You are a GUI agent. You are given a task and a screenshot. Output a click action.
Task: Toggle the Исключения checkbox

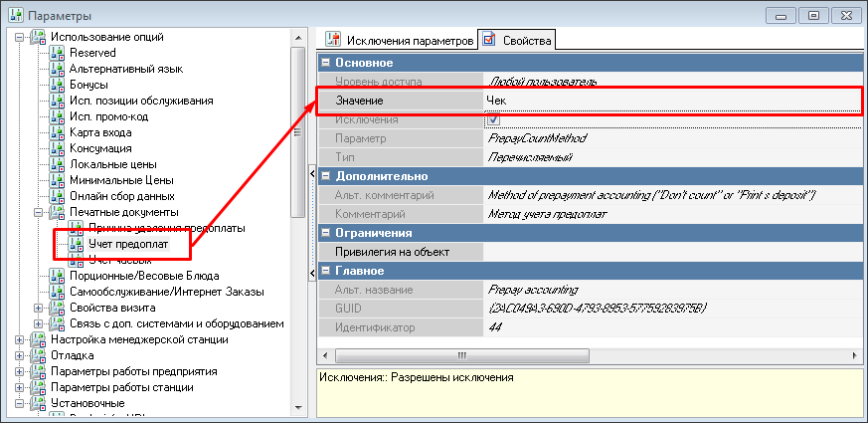click(492, 120)
